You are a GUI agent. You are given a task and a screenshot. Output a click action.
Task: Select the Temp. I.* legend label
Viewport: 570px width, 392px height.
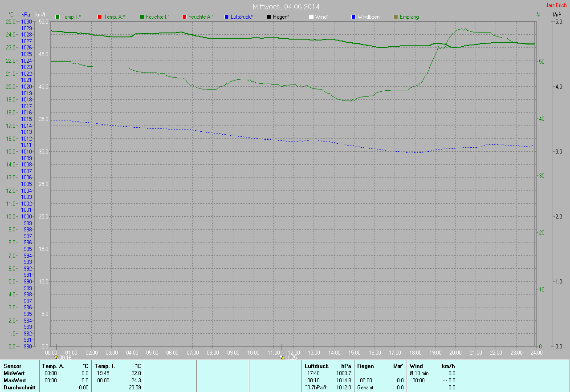71,17
